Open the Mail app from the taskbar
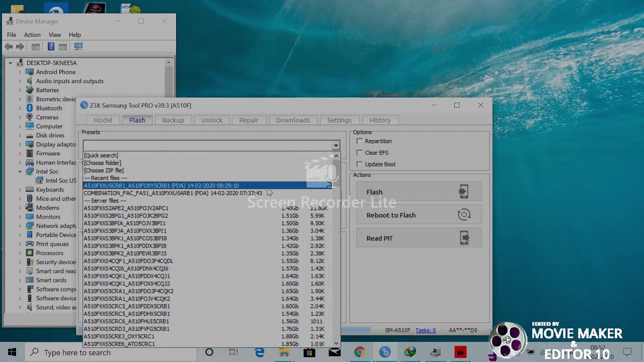This screenshot has height=362, width=644. pos(334,352)
